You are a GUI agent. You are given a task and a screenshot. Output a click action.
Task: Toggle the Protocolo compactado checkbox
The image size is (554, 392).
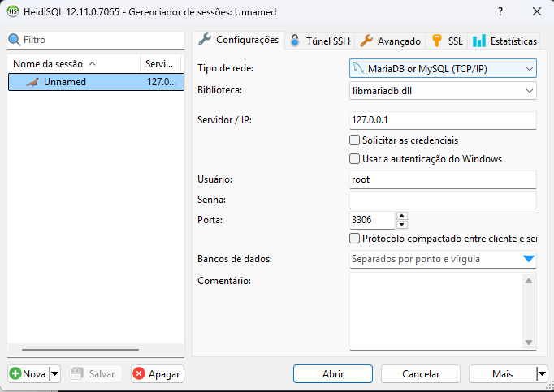pyautogui.click(x=354, y=239)
